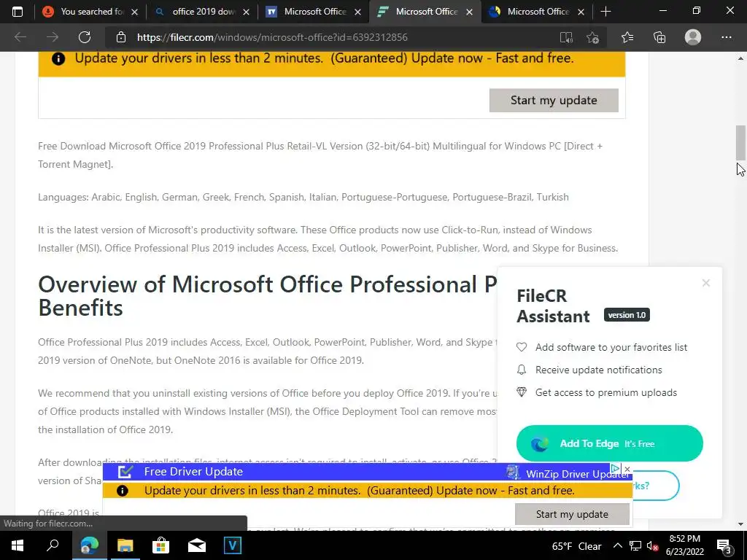Open the clock and date flyout
Viewport: 747px width, 560px height.
684,545
